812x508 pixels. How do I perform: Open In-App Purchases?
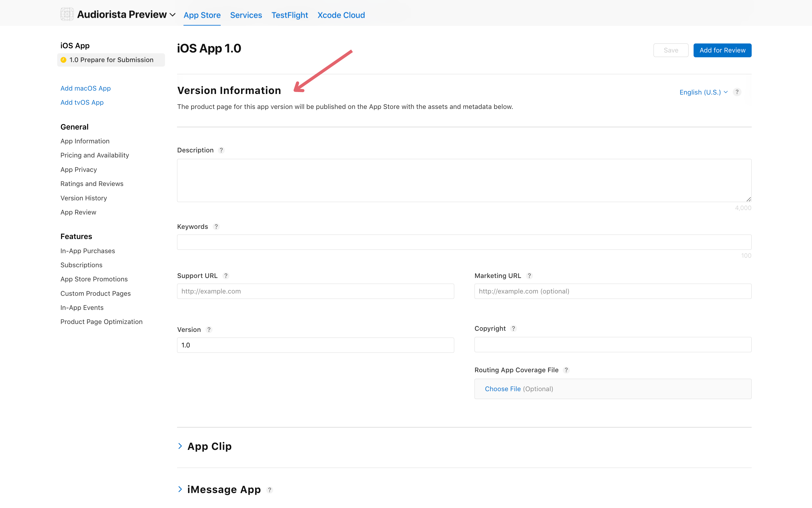tap(88, 251)
